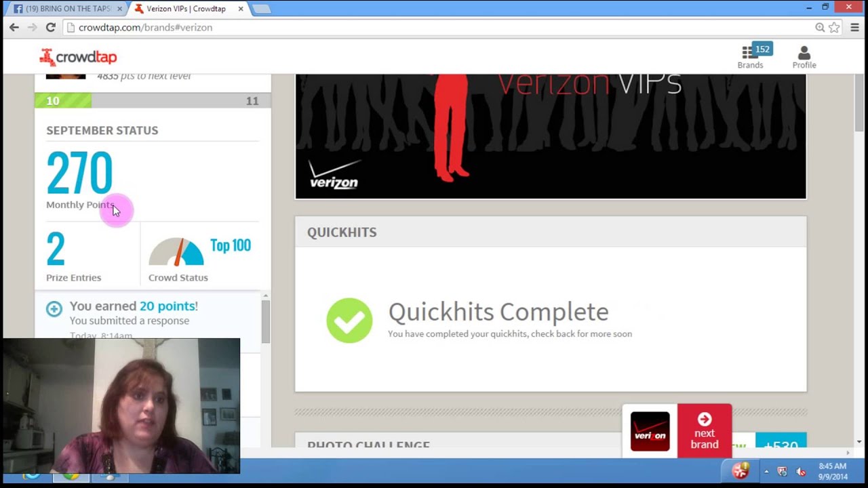Go back with browser back arrow
Screen dimensions: 868x488
14,27
